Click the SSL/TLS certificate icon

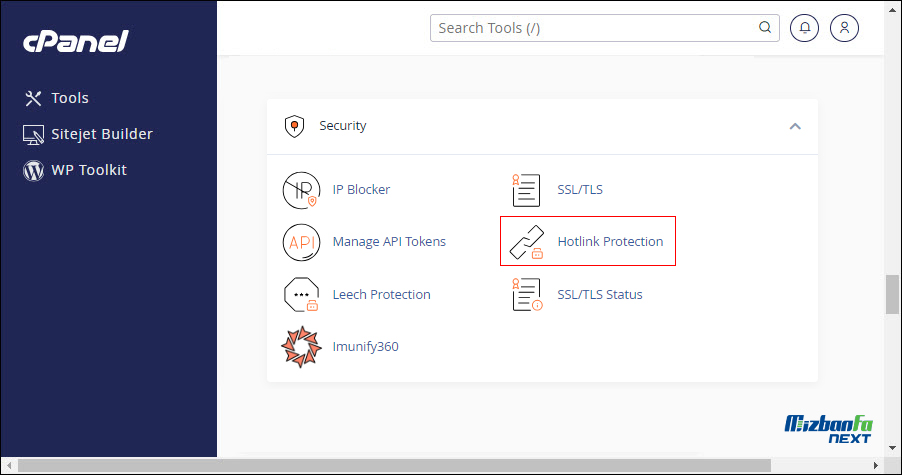pos(526,190)
